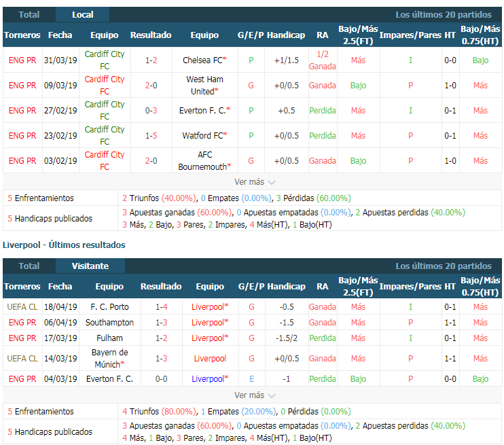The image size is (504, 445).
Task: Open AFC Bournemouth team link
Action: 204,160
